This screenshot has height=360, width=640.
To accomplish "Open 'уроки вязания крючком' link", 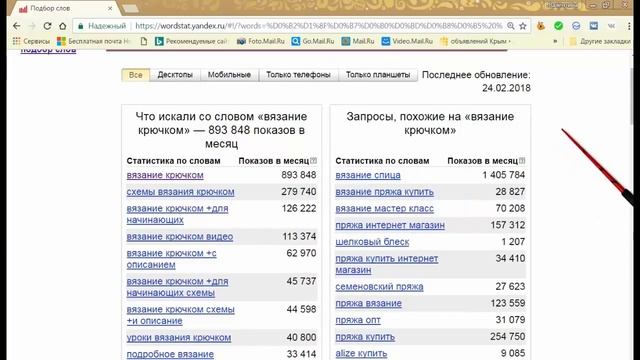I will tap(179, 338).
